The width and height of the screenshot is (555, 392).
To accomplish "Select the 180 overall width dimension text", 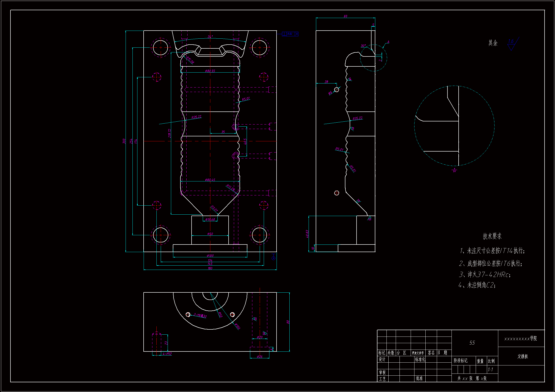I will pos(210,268).
